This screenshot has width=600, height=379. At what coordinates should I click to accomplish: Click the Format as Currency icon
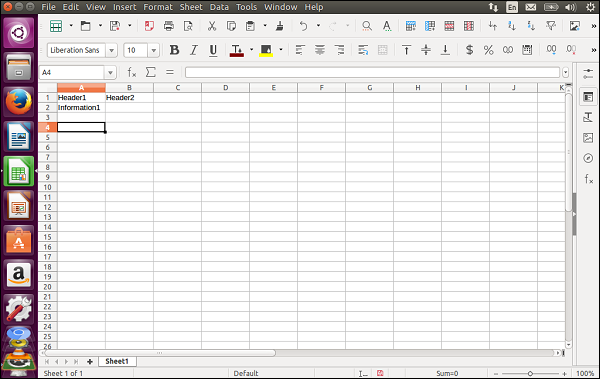coord(470,50)
